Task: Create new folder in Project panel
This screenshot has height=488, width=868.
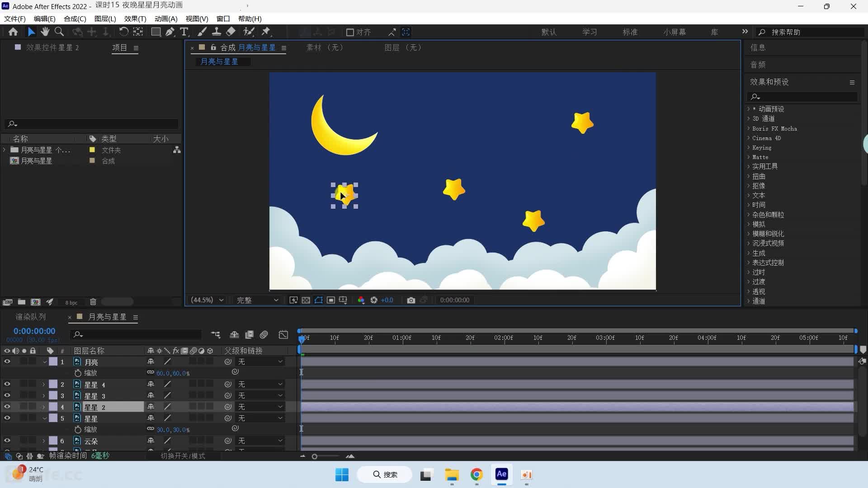Action: (21, 302)
